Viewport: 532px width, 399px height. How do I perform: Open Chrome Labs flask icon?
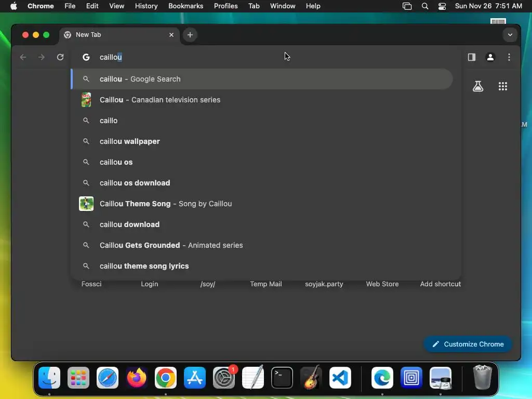coord(478,86)
